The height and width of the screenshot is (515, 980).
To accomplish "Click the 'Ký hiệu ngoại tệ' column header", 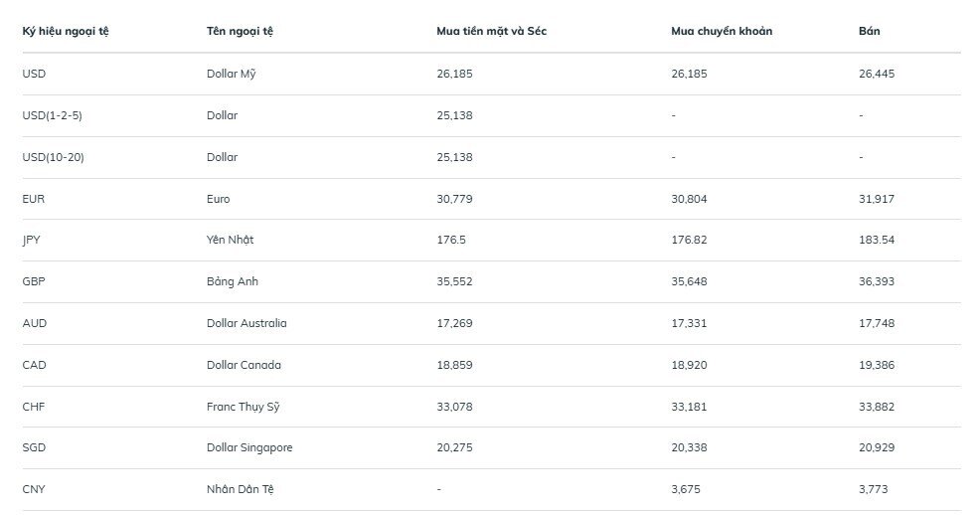I will [66, 31].
